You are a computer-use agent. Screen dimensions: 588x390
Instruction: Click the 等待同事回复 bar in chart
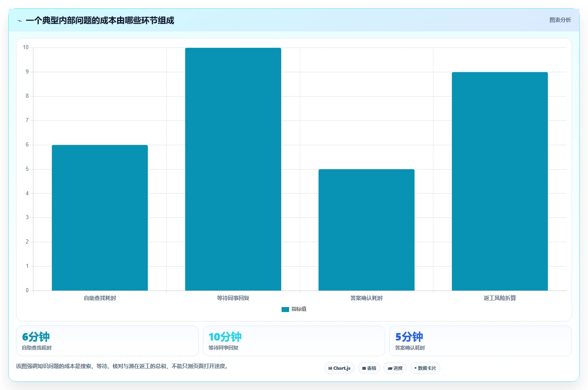[233, 169]
